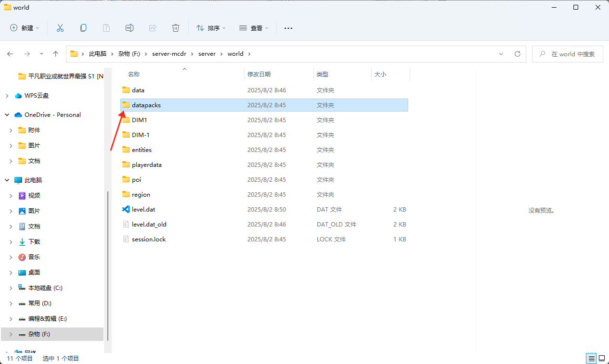Expand the WPS云盘 tree node

click(7, 96)
